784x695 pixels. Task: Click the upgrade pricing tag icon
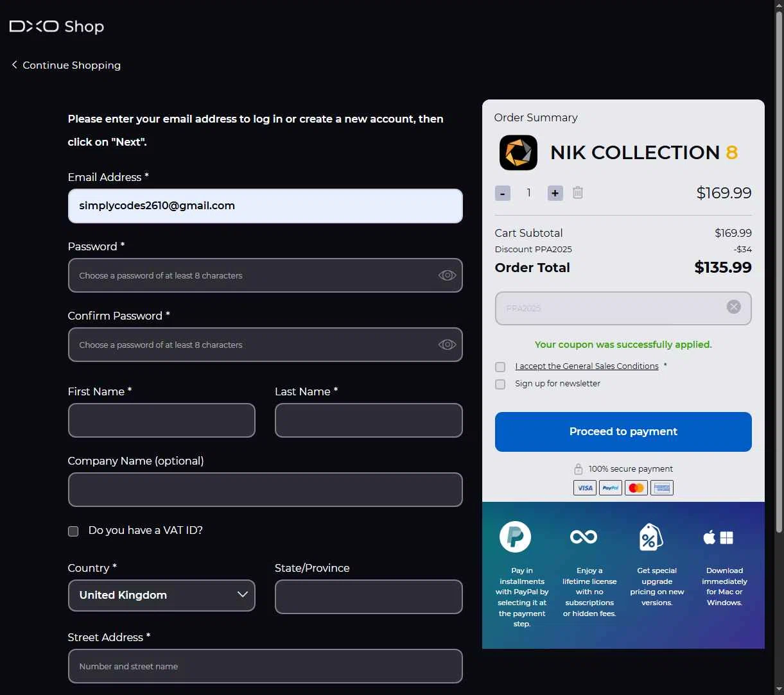coord(650,537)
